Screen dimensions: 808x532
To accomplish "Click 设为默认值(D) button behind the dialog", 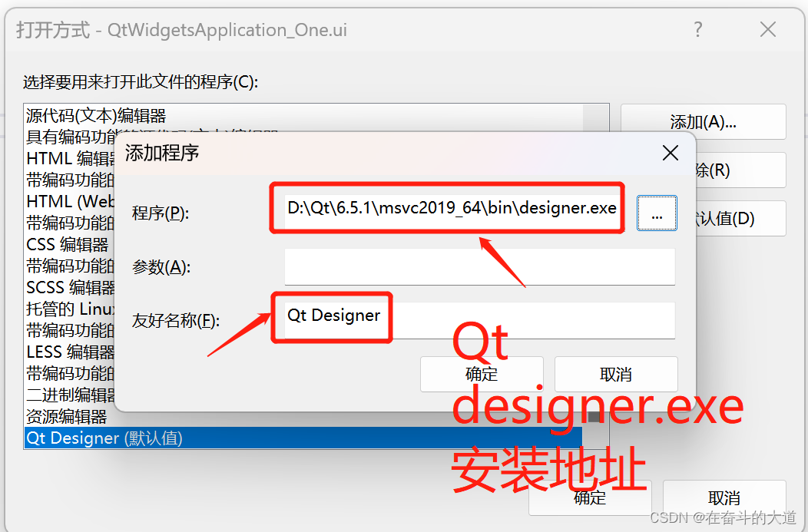I will pos(740,218).
